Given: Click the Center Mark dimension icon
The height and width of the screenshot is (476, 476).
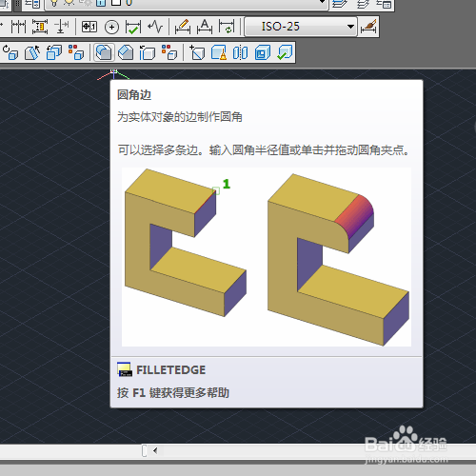Looking at the screenshot, I should tap(111, 27).
